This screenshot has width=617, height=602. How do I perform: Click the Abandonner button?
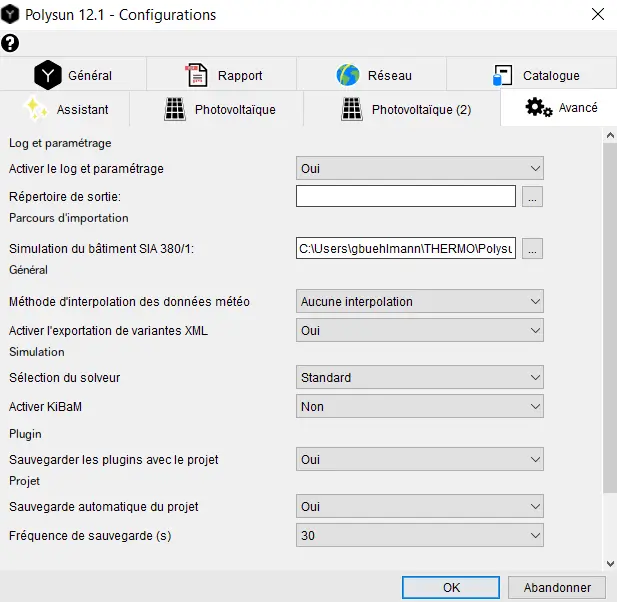click(557, 587)
